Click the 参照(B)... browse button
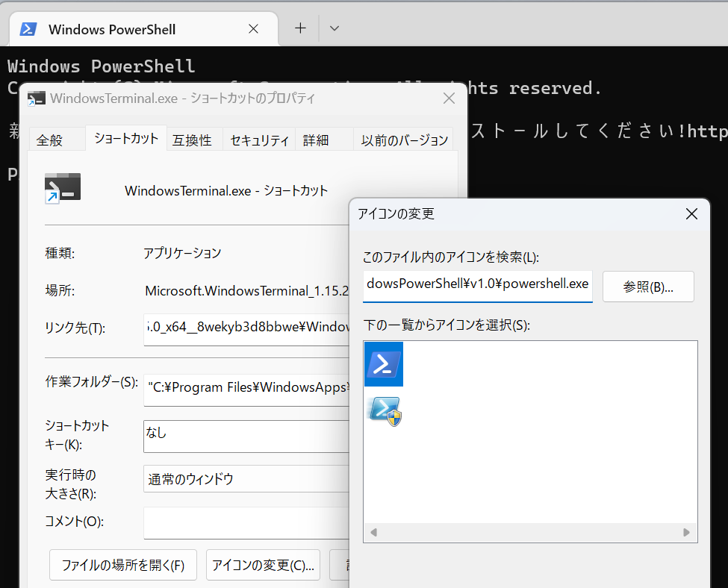This screenshot has height=588, width=728. click(x=648, y=287)
